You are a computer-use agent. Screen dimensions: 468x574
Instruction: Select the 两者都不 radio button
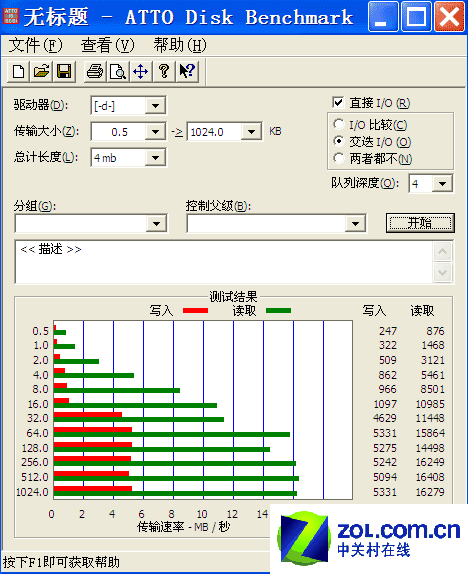click(x=339, y=158)
